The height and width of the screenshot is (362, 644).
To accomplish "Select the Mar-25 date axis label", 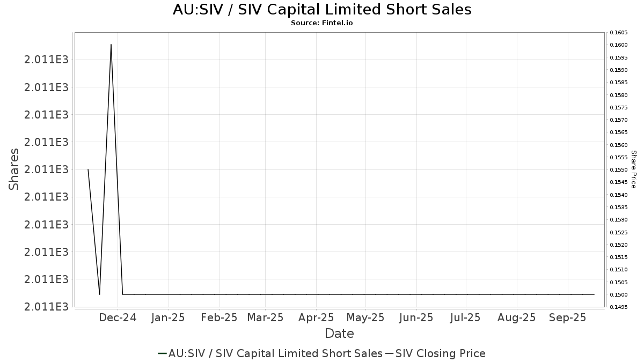I will tap(265, 318).
